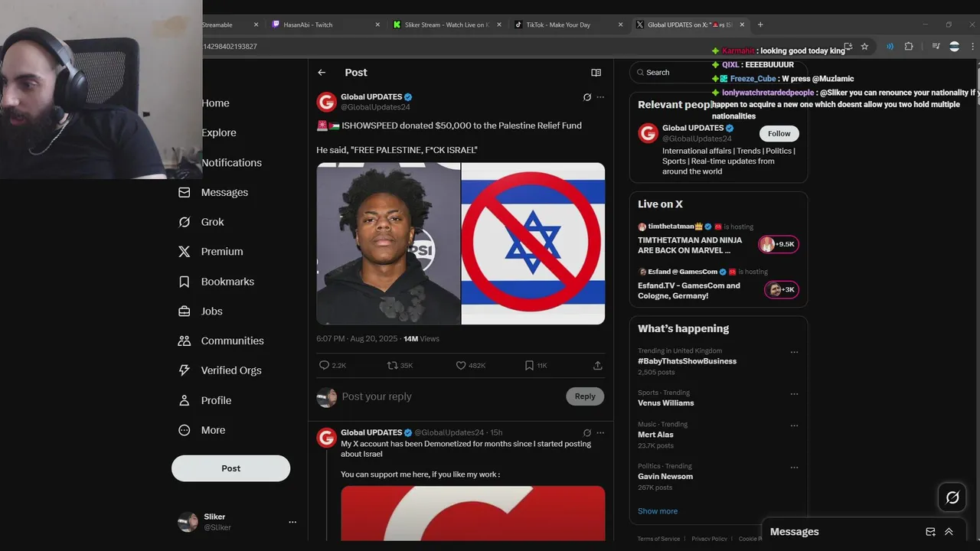Open browser three-dot menu
Viewport: 980px width, 551px height.
pyautogui.click(x=972, y=47)
